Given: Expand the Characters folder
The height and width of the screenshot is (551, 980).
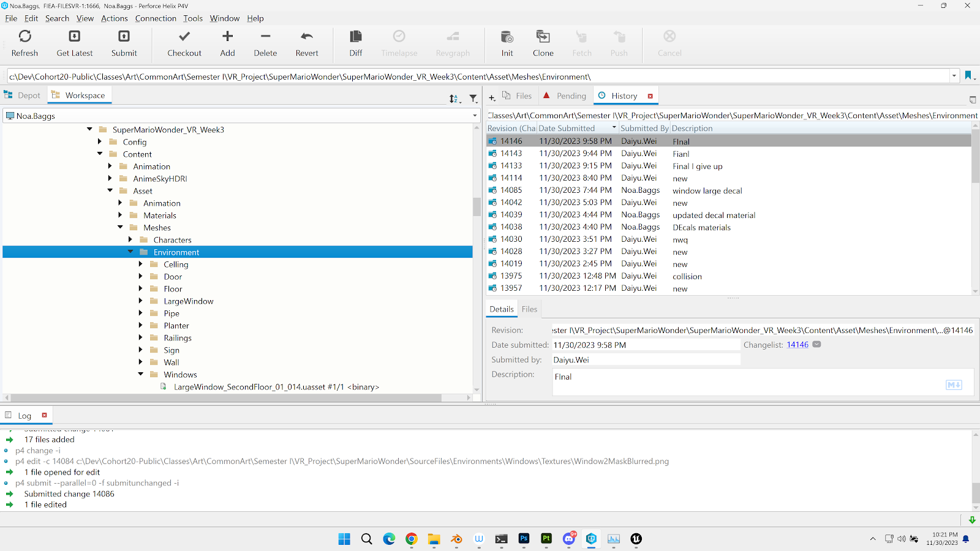Looking at the screenshot, I should point(130,239).
